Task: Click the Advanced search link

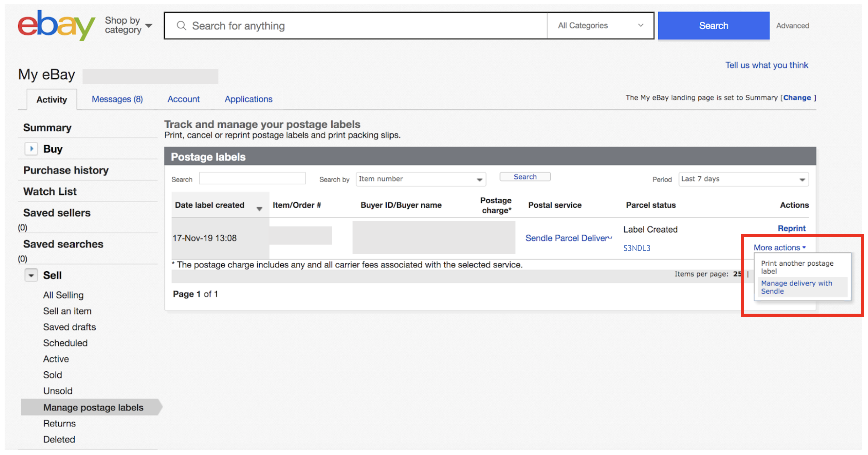Action: 793,26
